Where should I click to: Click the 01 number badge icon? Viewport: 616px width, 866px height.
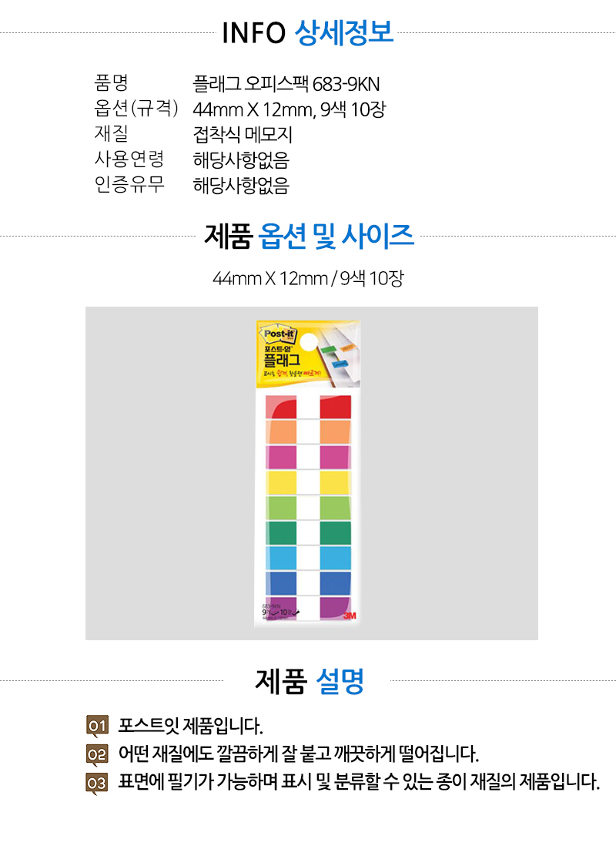[96, 726]
